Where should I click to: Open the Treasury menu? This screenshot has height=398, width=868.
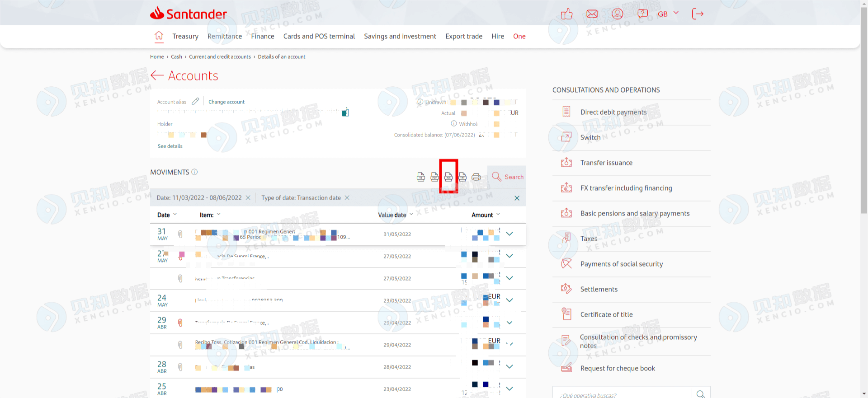185,36
